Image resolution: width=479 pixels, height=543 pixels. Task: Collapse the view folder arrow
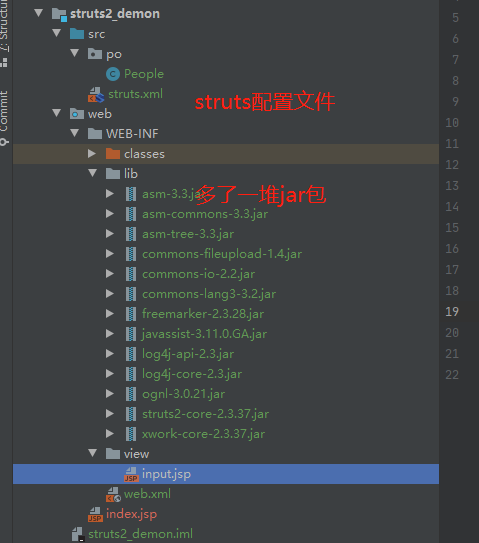(92, 453)
